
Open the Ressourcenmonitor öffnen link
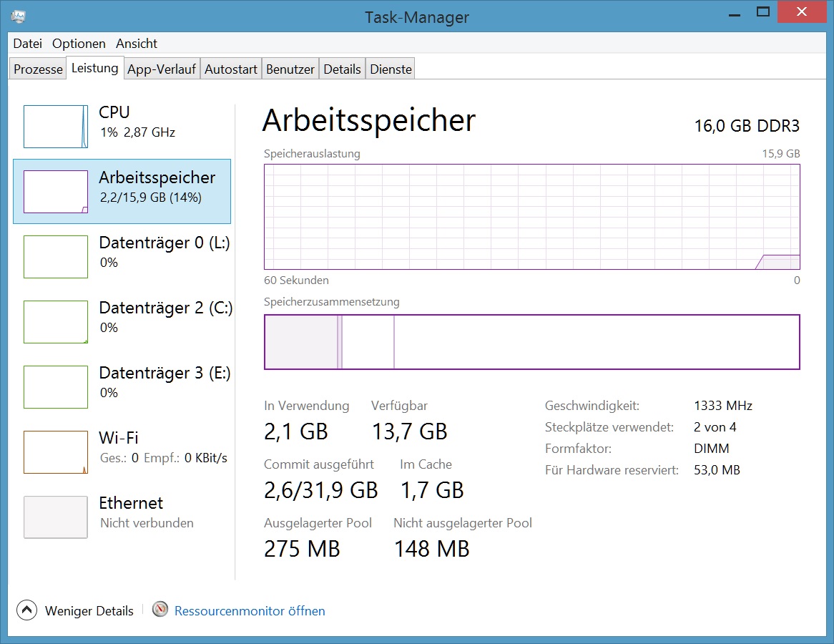250,611
